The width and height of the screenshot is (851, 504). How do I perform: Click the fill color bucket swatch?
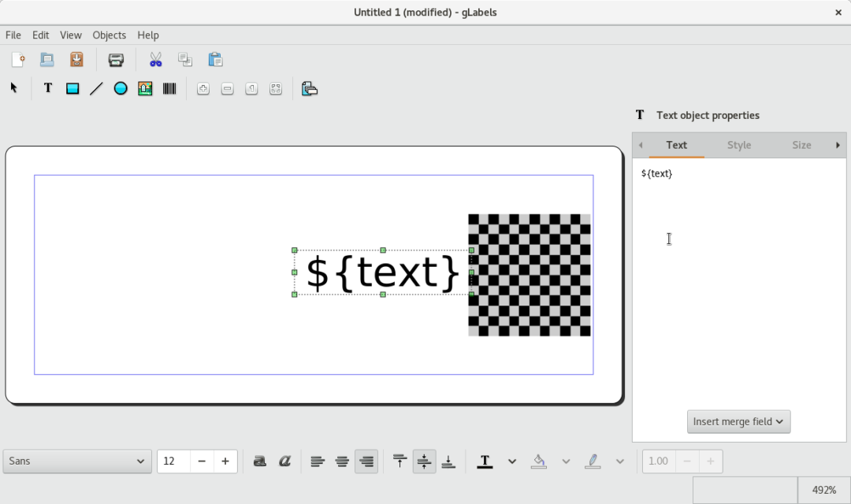(539, 461)
